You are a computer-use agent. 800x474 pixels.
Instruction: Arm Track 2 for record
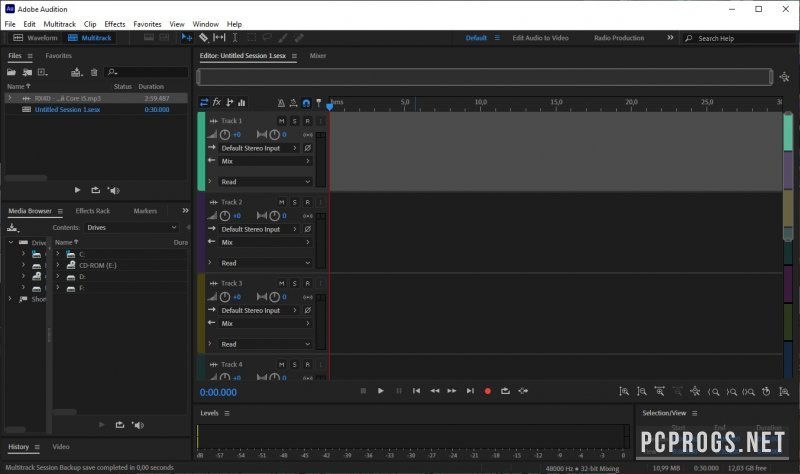click(308, 202)
